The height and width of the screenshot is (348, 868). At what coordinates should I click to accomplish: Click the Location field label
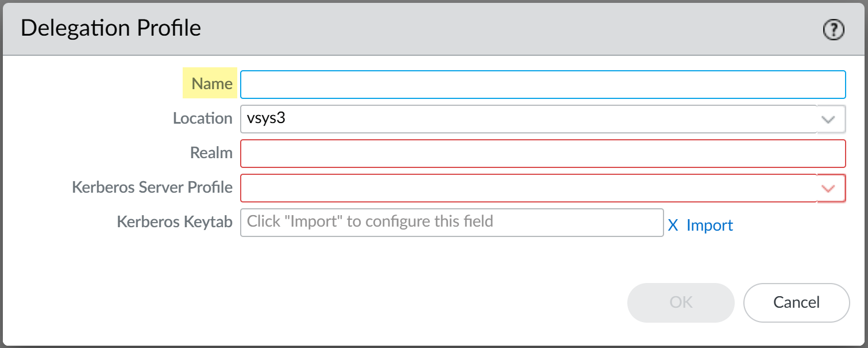(x=202, y=118)
